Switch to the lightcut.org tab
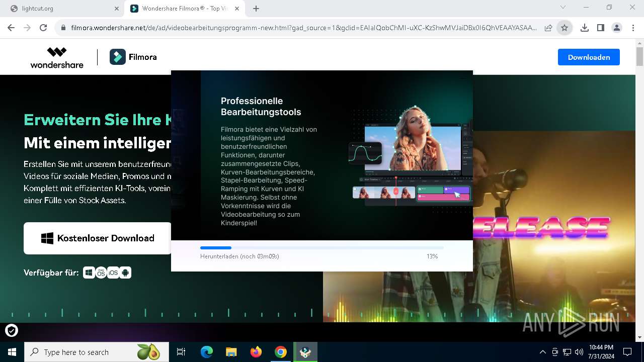The height and width of the screenshot is (362, 644). [62, 9]
